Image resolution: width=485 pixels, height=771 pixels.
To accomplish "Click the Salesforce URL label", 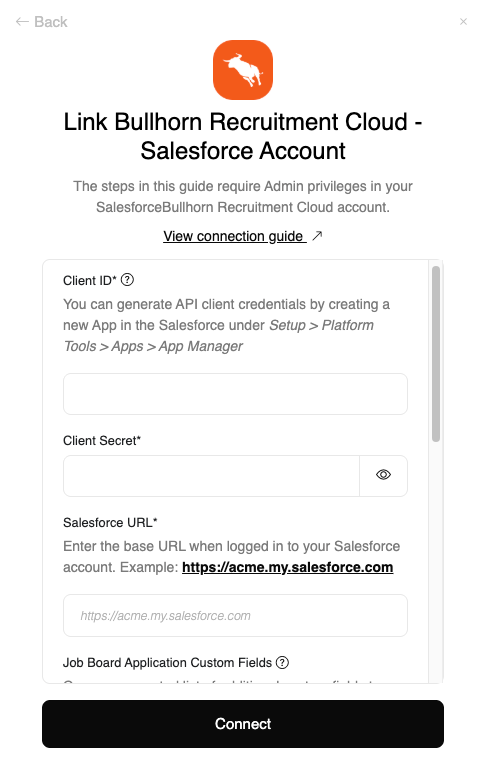I will [110, 522].
